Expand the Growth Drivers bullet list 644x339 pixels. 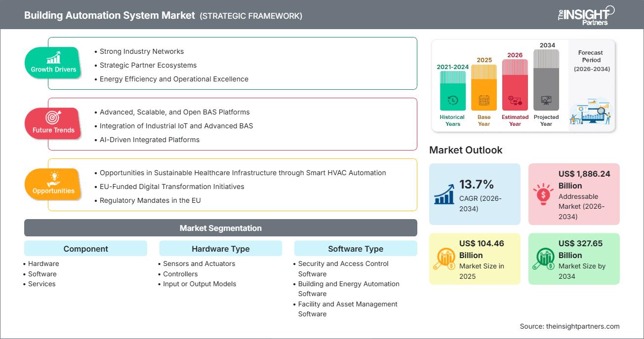pos(232,64)
